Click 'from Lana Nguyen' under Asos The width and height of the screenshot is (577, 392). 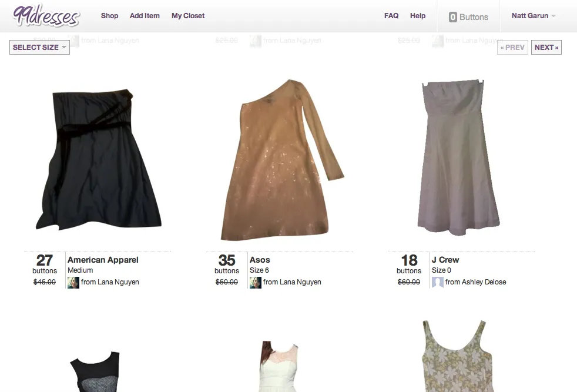[292, 282]
